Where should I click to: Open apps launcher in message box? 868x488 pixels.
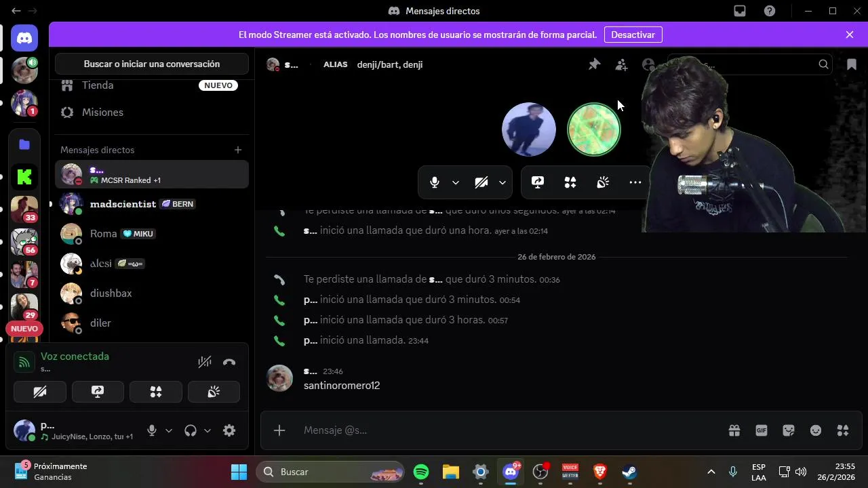843,430
